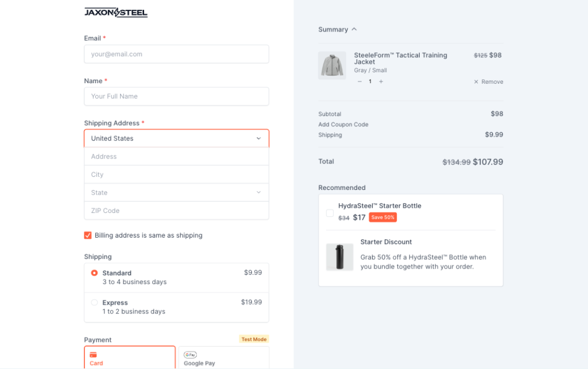The height and width of the screenshot is (369, 588).
Task: Click the $9.99 shipping amount in summary
Action: [494, 134]
